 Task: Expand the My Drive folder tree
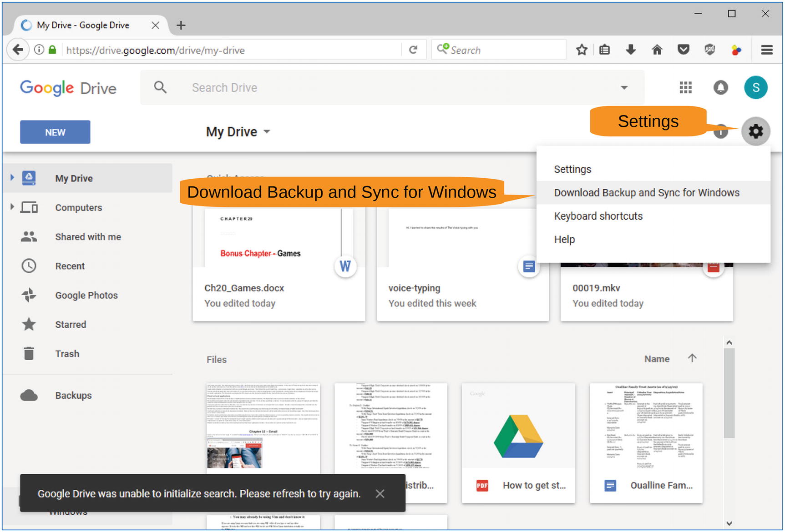(x=12, y=177)
